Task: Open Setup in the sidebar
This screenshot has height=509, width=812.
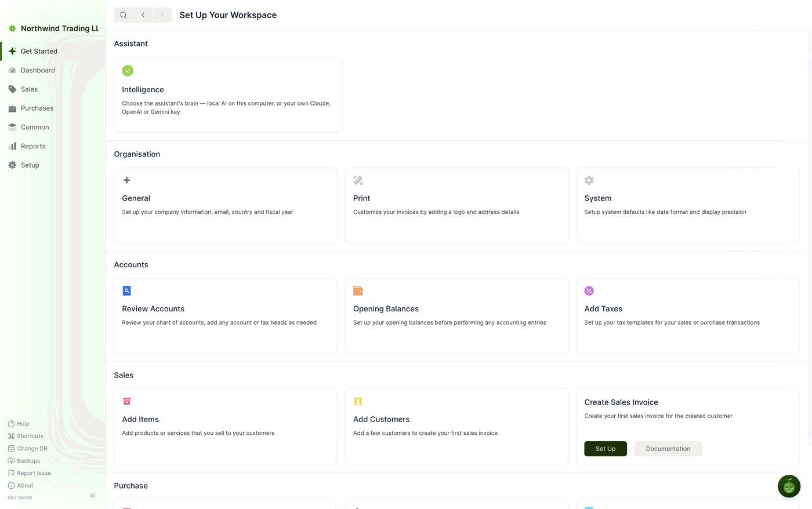Action: [x=53, y=165]
